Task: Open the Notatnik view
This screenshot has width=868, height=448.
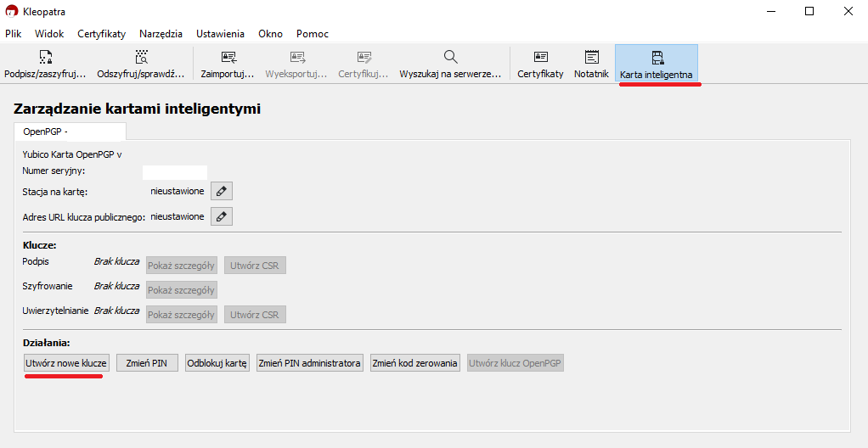Action: 591,64
